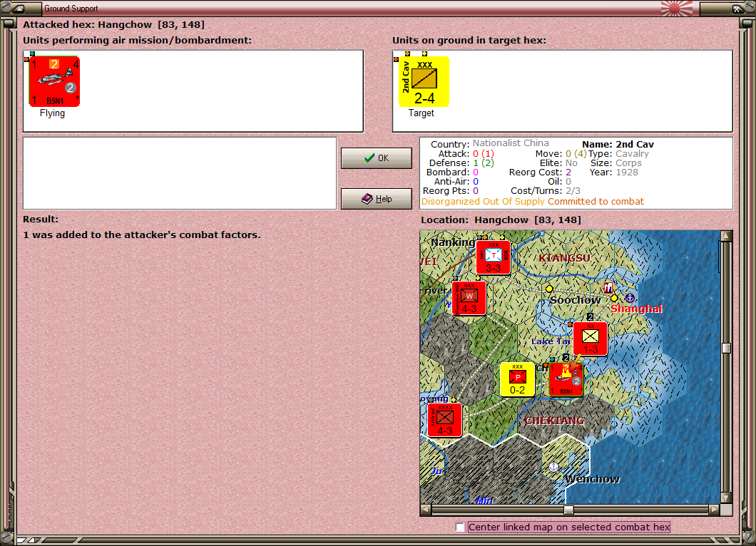Click the Lake Tai label on map
Image resolution: width=756 pixels, height=546 pixels.
551,341
